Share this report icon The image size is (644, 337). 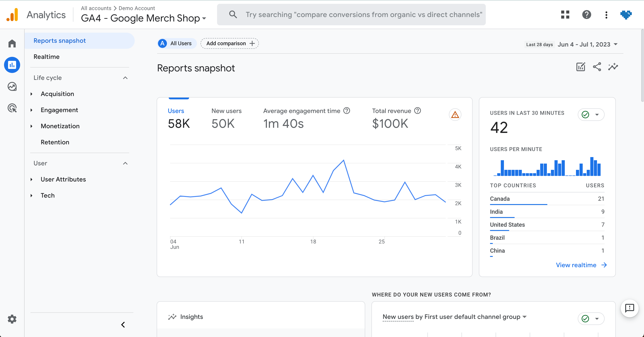click(597, 67)
